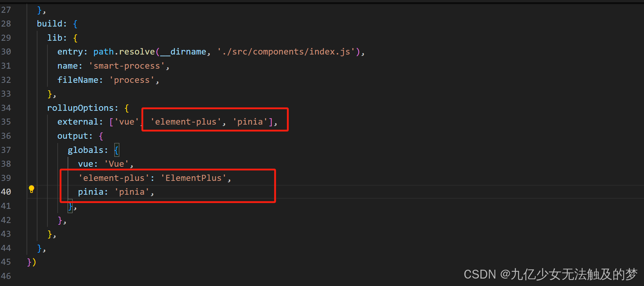Click closing brace on line 42
The height and width of the screenshot is (286, 644).
(60, 220)
